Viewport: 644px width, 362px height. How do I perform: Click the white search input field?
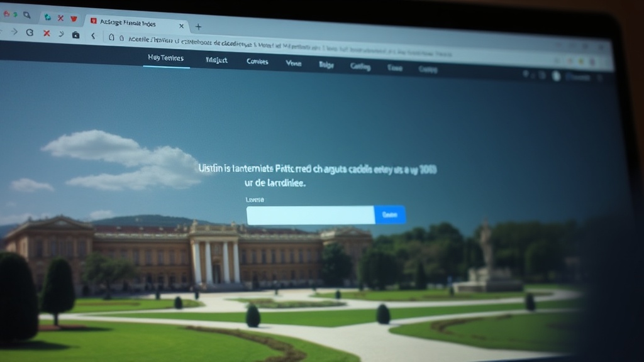pyautogui.click(x=311, y=215)
